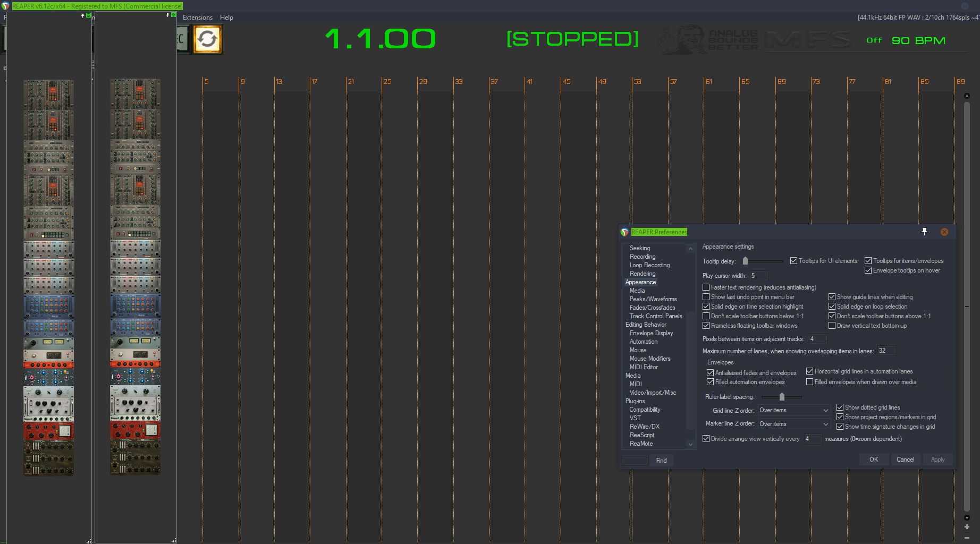Enable Draw vertical text bottom-up

pos(832,326)
